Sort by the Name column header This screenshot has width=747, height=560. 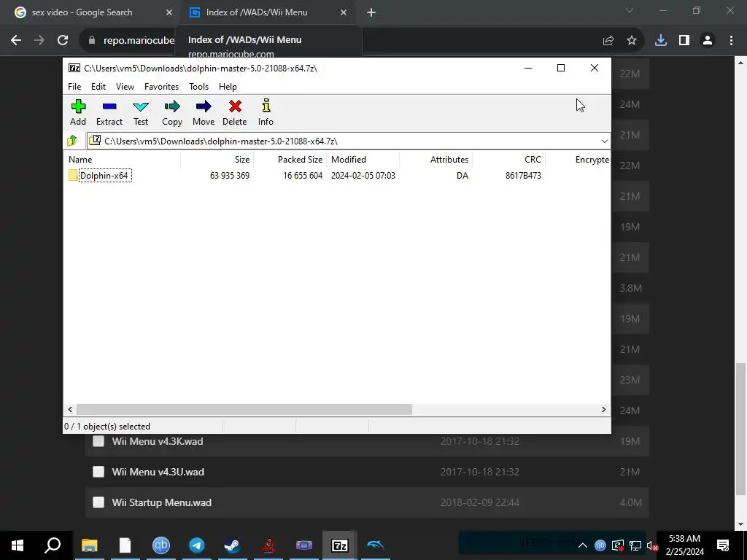pyautogui.click(x=122, y=160)
